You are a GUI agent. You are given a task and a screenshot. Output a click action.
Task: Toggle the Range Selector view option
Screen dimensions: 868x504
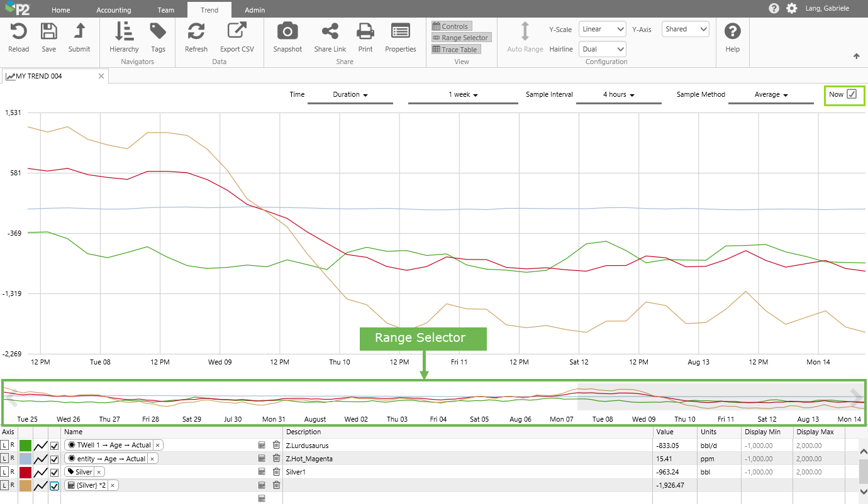pyautogui.click(x=460, y=38)
